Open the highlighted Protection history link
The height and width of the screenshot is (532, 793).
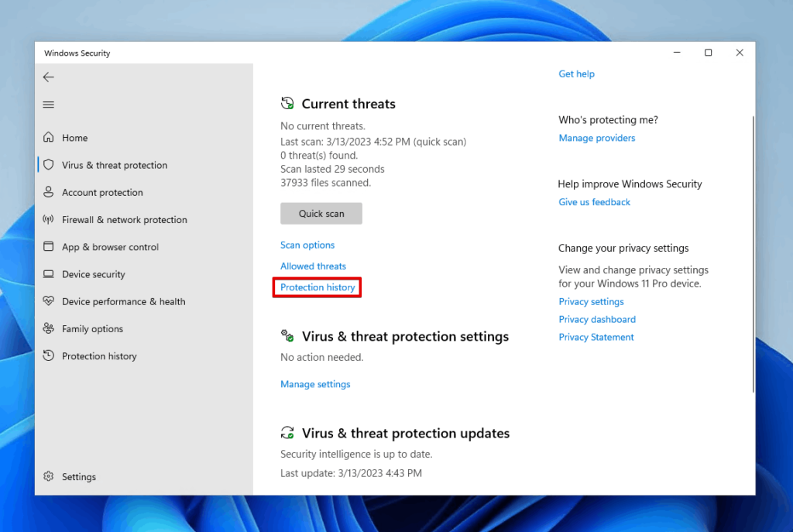click(317, 287)
